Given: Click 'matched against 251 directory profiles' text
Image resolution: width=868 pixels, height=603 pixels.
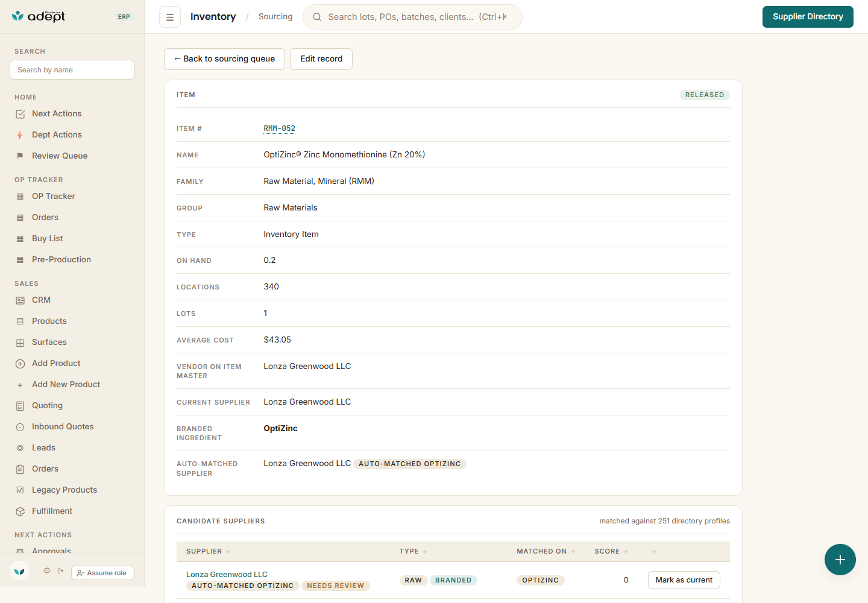Looking at the screenshot, I should pos(664,521).
